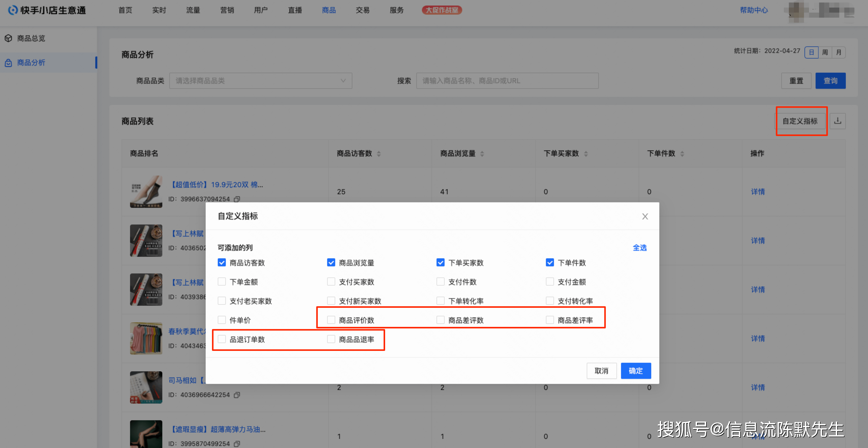Copy product ID 3996637094254
Screen dimensions: 868x448
pyautogui.click(x=237, y=199)
